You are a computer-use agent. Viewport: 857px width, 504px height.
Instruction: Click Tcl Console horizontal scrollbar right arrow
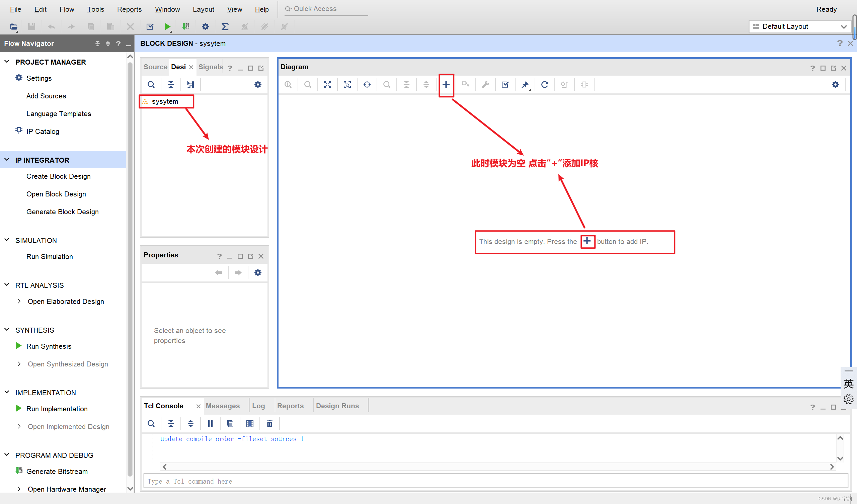tap(832, 467)
